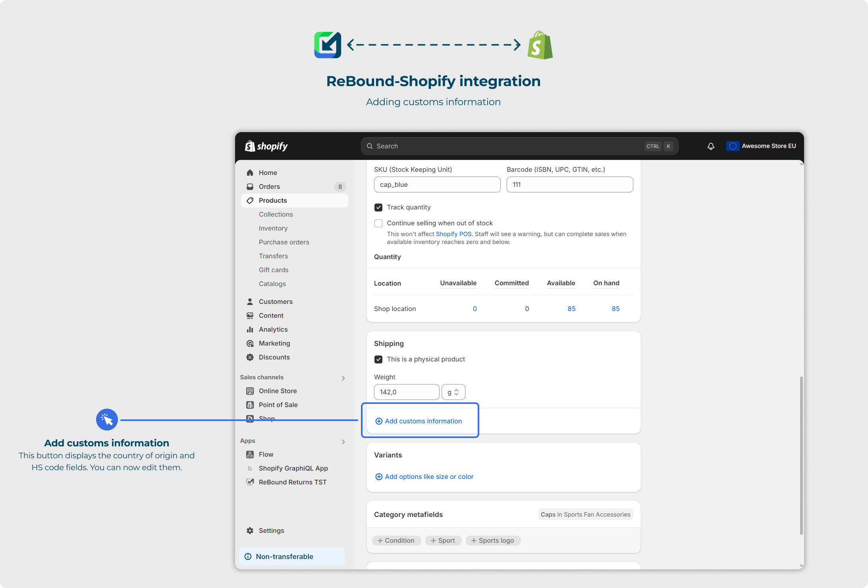The width and height of the screenshot is (868, 588).
Task: Click the Unavailable column header
Action: click(x=458, y=283)
